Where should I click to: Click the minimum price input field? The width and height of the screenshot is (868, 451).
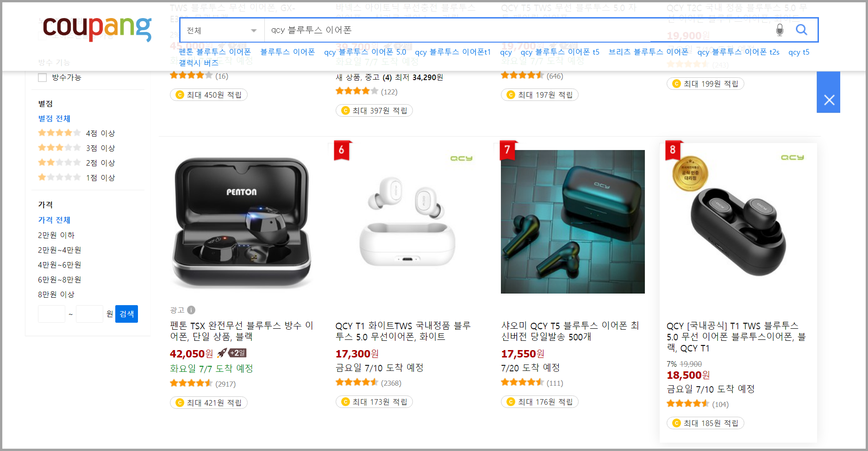[x=51, y=314]
